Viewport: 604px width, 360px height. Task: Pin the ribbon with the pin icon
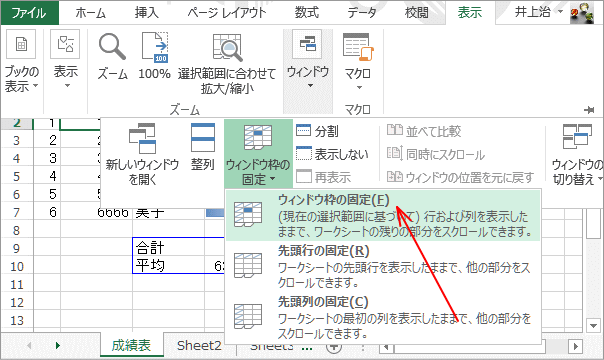click(x=589, y=110)
